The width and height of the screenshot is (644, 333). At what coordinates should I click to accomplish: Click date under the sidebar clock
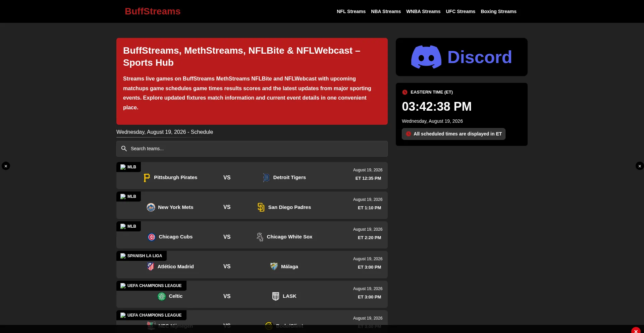[432, 121]
